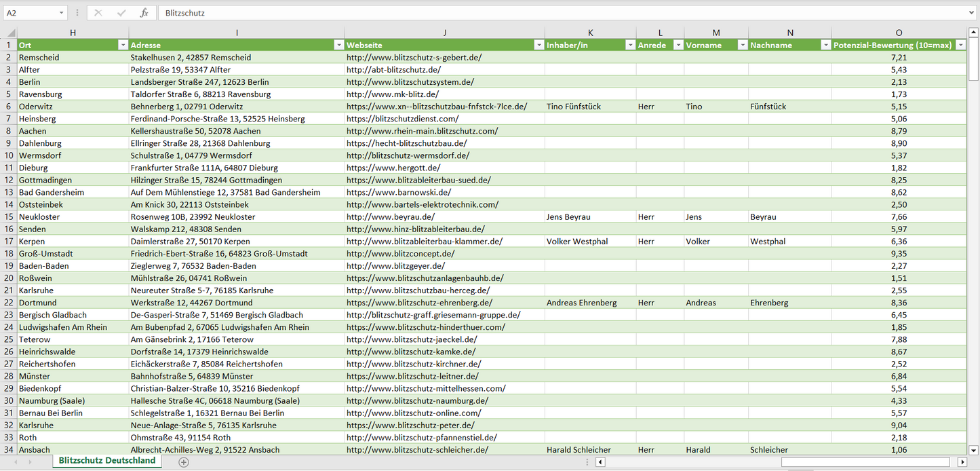Image resolution: width=980 pixels, height=471 pixels.
Task: Select the Blitzschutz Deutschland sheet tab
Action: tap(107, 461)
